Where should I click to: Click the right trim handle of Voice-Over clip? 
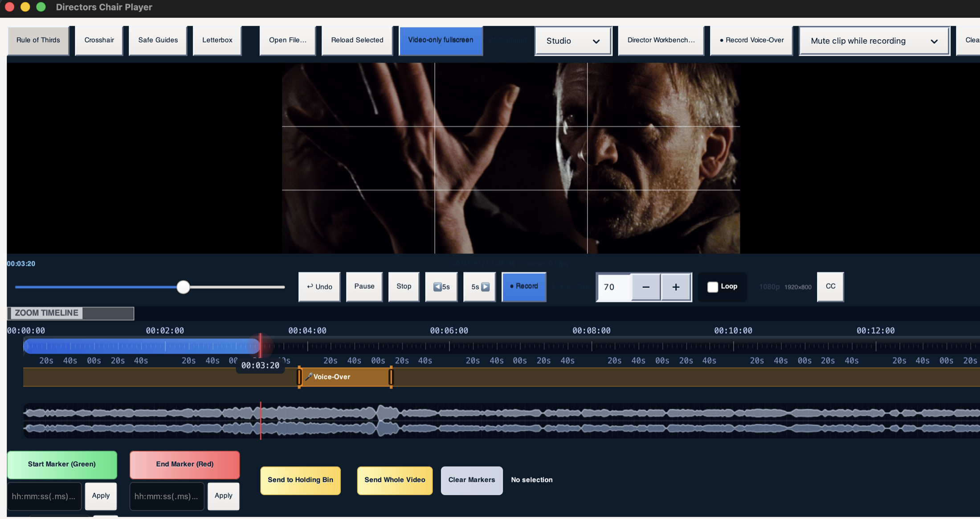[x=391, y=377]
